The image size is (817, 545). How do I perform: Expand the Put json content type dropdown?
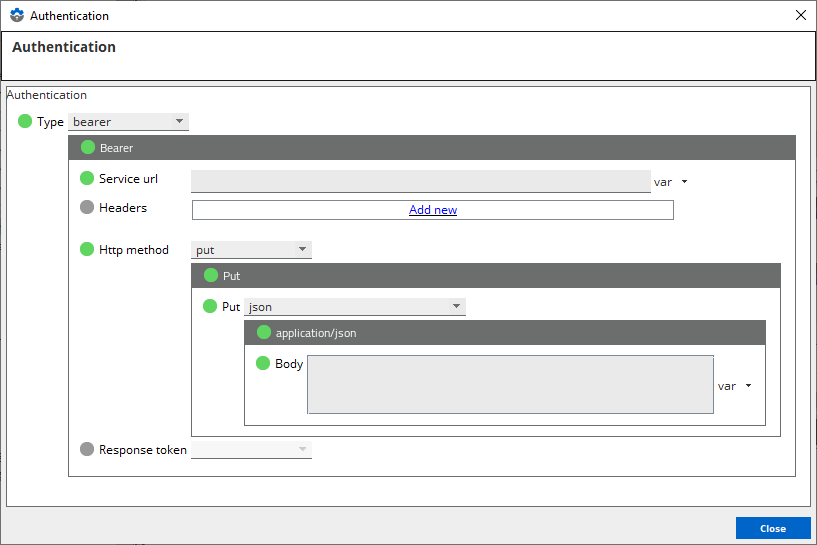pos(355,307)
